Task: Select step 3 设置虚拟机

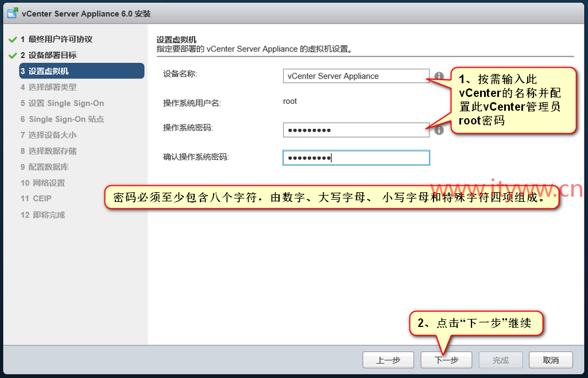Action: tap(82, 71)
